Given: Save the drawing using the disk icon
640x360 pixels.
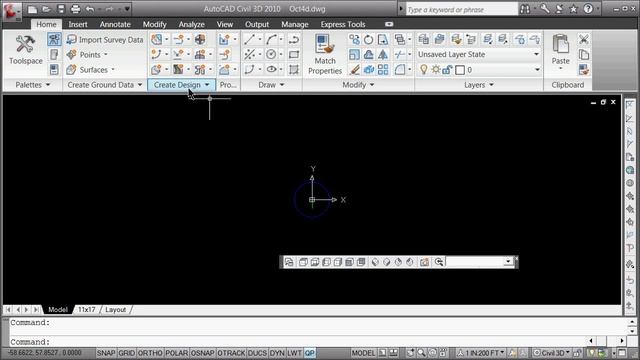Looking at the screenshot, I should pos(60,9).
